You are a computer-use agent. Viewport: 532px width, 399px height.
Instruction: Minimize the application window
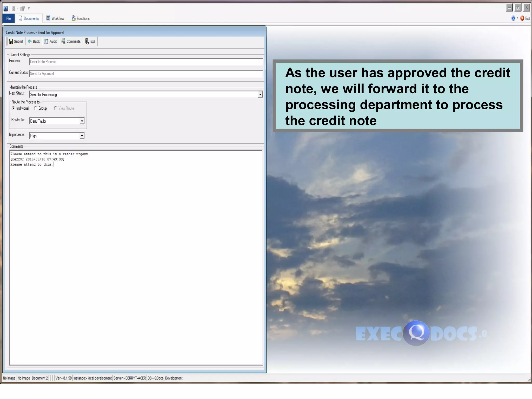(509, 8)
